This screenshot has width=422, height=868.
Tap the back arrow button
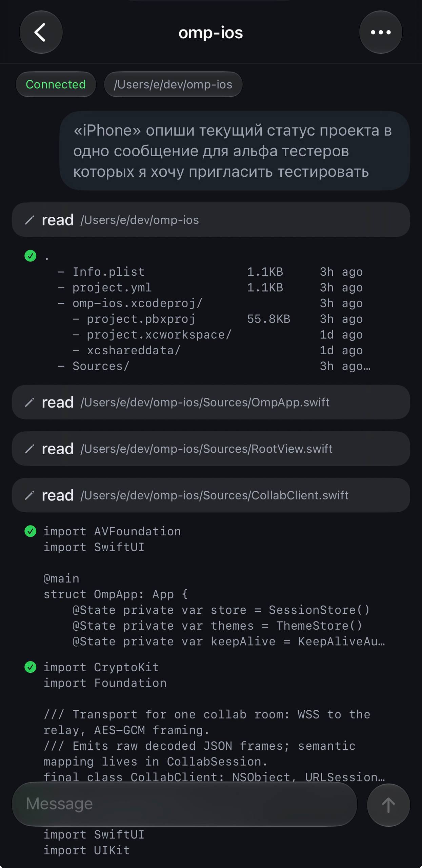(x=41, y=32)
